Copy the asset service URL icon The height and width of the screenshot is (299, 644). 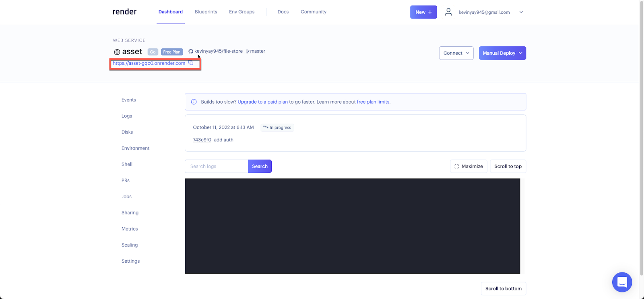pyautogui.click(x=191, y=63)
